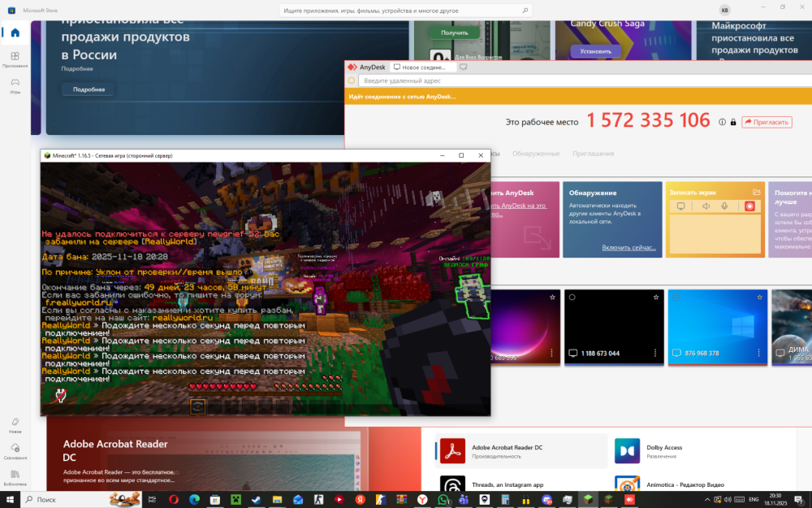The height and width of the screenshot is (508, 812).
Task: Click Подробнее button on the Russia banner
Action: click(x=89, y=89)
